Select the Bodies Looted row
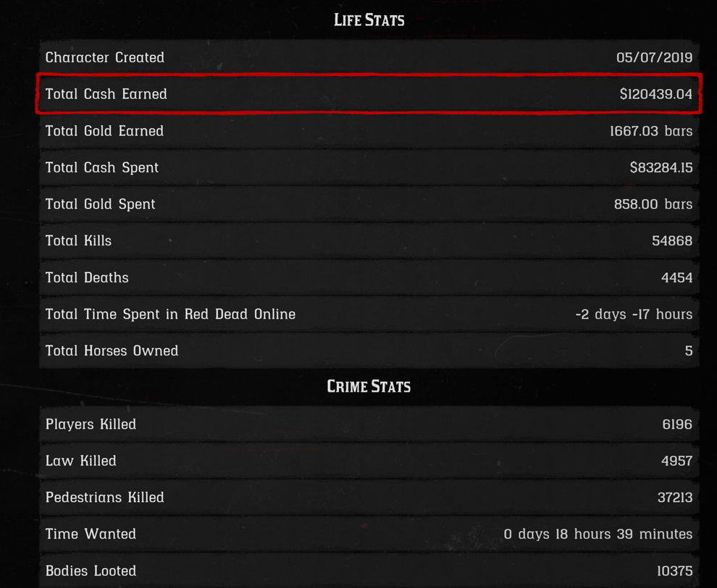 tap(369, 571)
